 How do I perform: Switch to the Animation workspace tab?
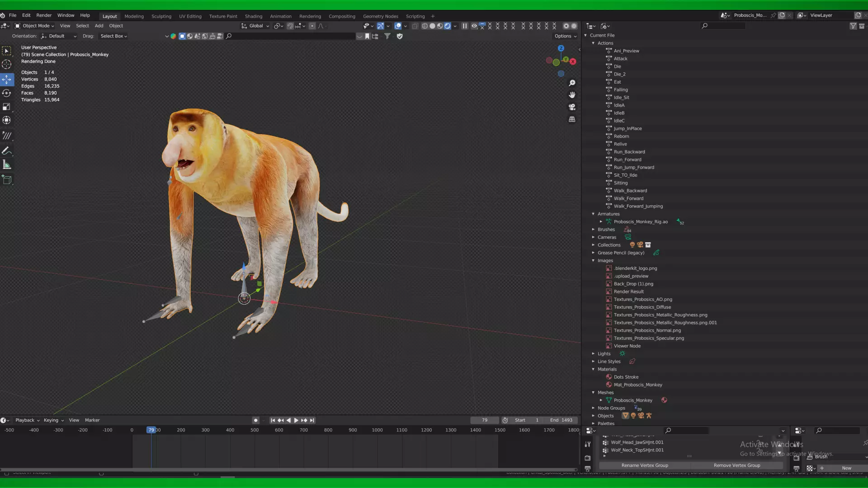pyautogui.click(x=281, y=16)
